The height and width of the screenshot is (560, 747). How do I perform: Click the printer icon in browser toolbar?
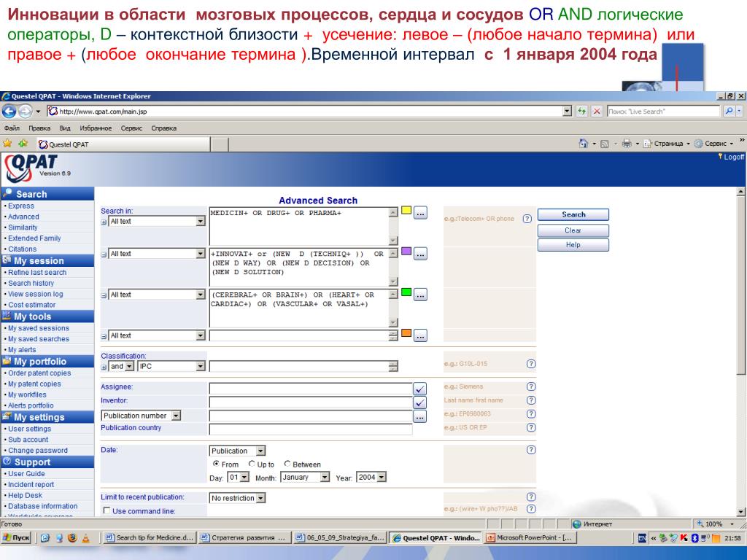[x=627, y=144]
